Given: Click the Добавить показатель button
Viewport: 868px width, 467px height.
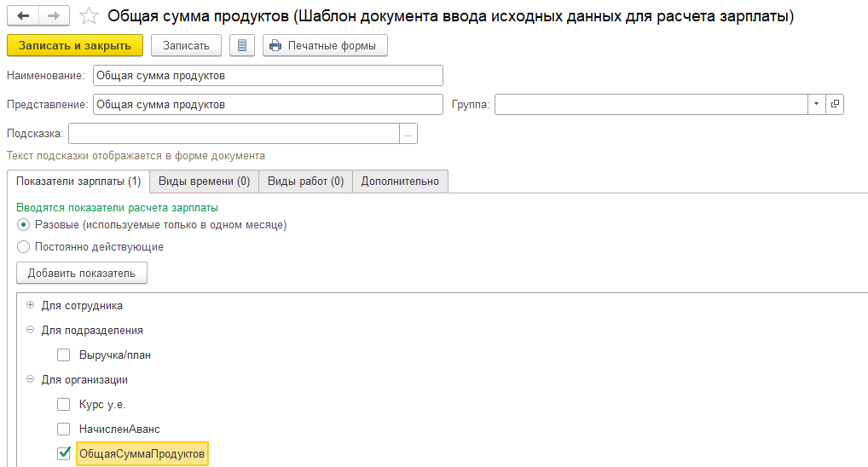Looking at the screenshot, I should coord(81,274).
